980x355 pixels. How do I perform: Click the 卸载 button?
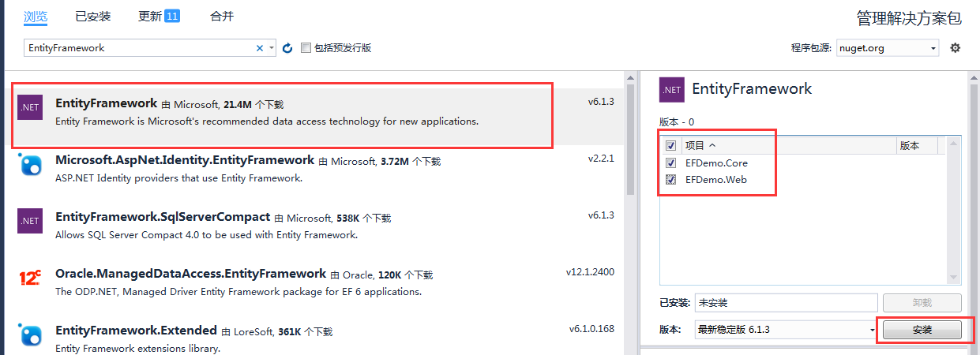922,303
